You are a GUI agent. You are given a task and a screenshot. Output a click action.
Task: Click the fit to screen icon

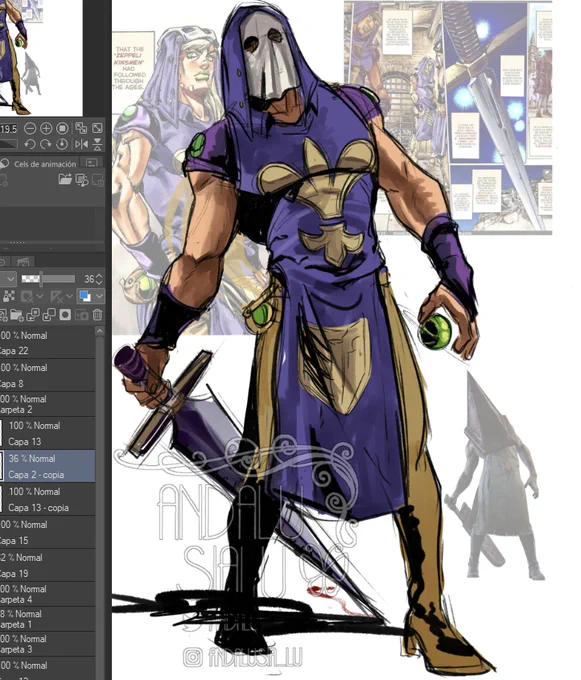pyautogui.click(x=97, y=128)
